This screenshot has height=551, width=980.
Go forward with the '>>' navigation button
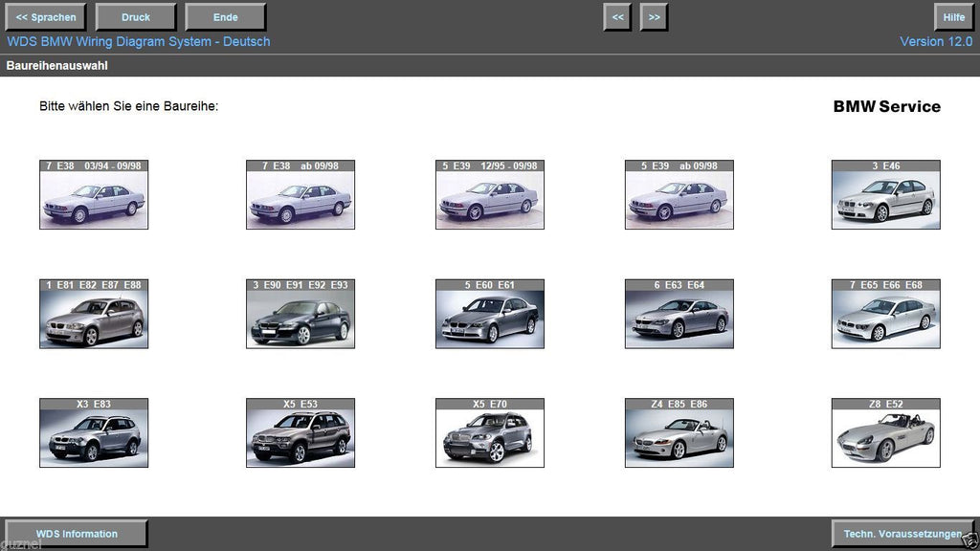point(654,17)
